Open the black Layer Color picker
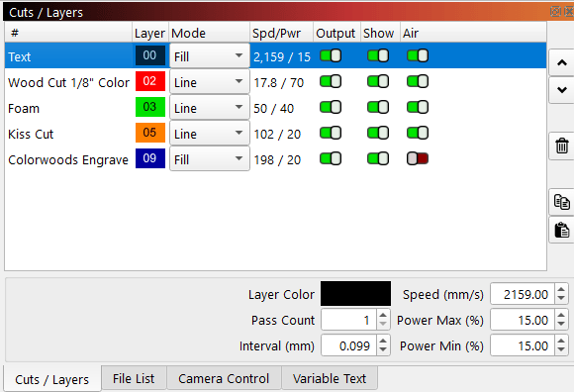This screenshot has height=392, width=574. 355,294
